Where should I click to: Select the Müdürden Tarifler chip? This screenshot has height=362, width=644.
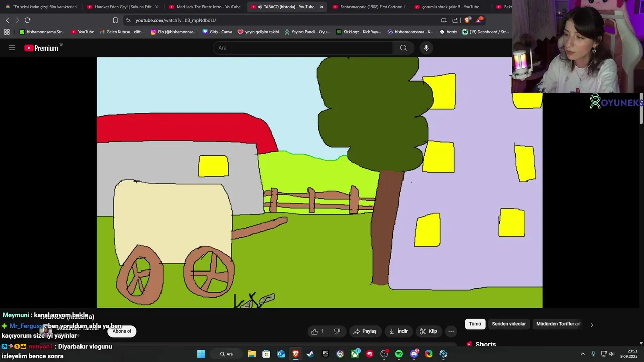tap(558, 324)
